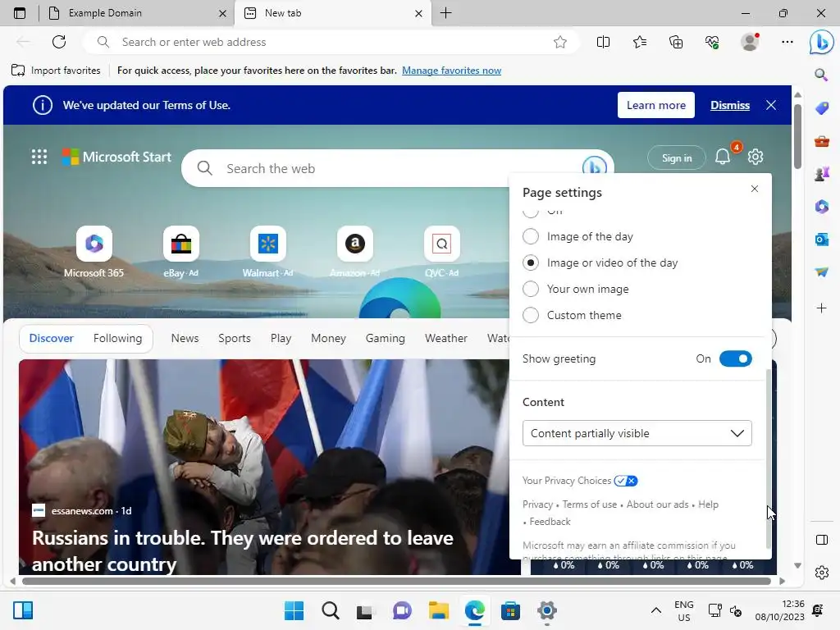Image resolution: width=840 pixels, height=630 pixels.
Task: Open the News category tab
Action: 185,338
